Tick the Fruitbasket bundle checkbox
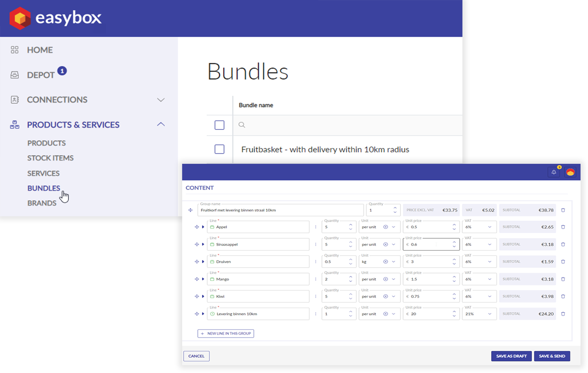588x373 pixels. tap(219, 149)
